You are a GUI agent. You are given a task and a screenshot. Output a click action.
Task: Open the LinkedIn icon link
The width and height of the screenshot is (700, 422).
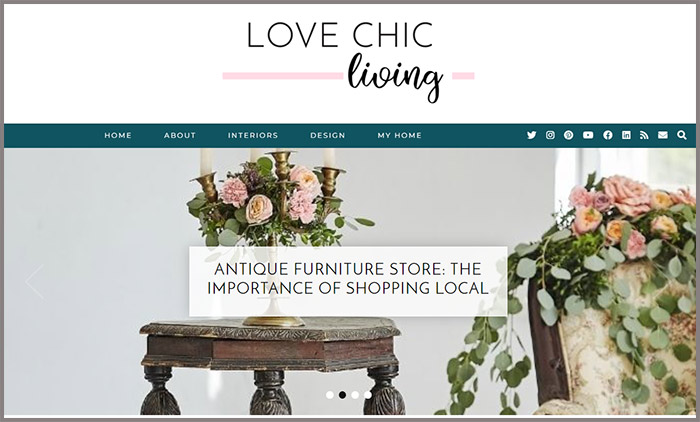pos(626,135)
